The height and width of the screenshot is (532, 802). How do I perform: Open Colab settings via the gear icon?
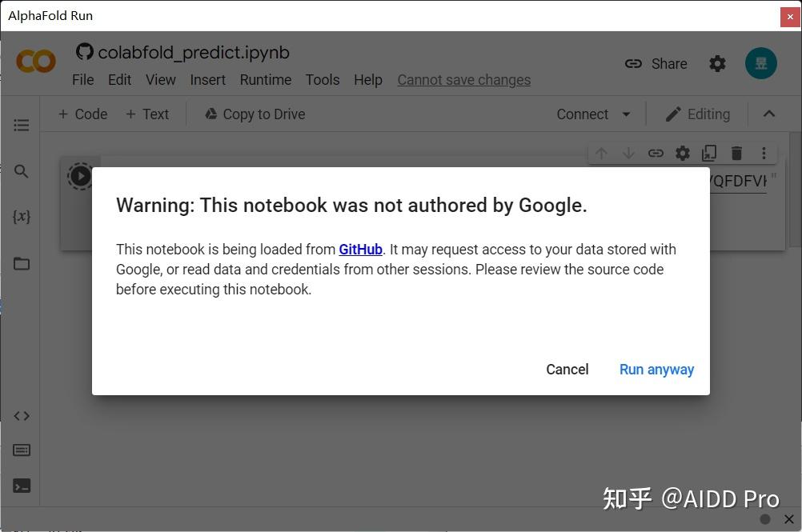coord(717,63)
